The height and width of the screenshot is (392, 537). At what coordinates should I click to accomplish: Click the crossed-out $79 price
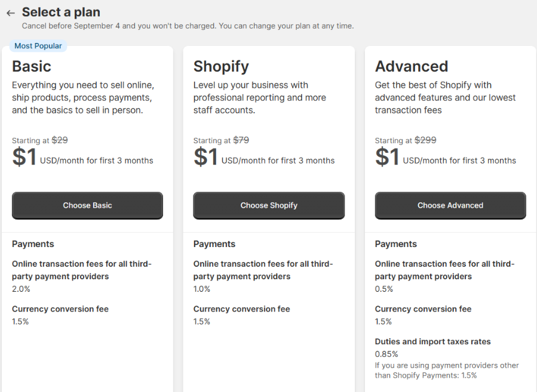241,140
